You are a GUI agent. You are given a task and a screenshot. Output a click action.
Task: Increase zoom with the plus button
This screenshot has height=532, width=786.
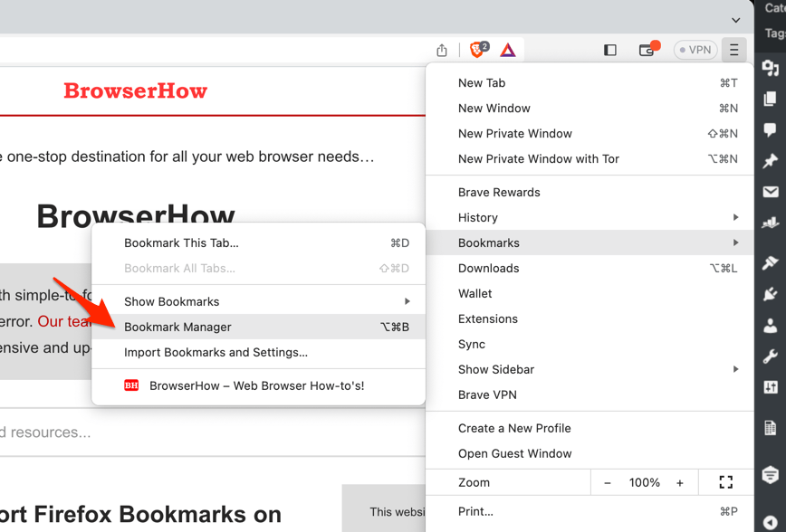[x=680, y=483]
